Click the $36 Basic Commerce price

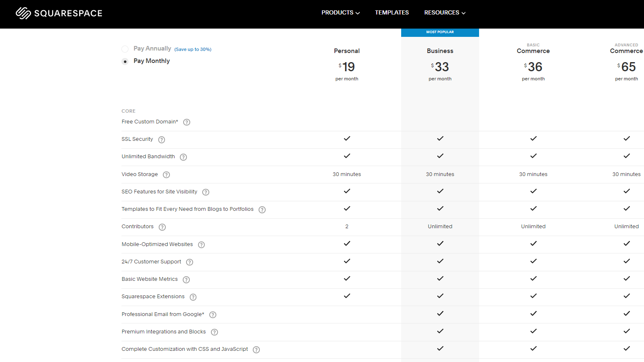tap(533, 67)
